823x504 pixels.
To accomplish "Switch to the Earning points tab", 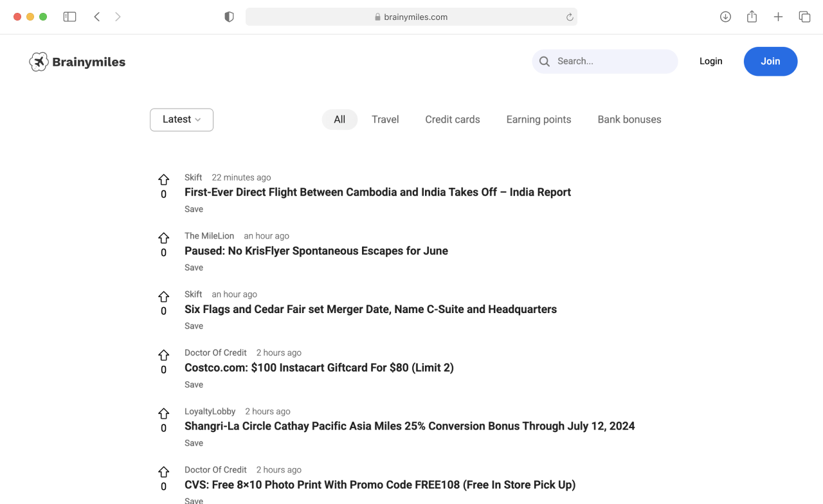I will pyautogui.click(x=539, y=120).
